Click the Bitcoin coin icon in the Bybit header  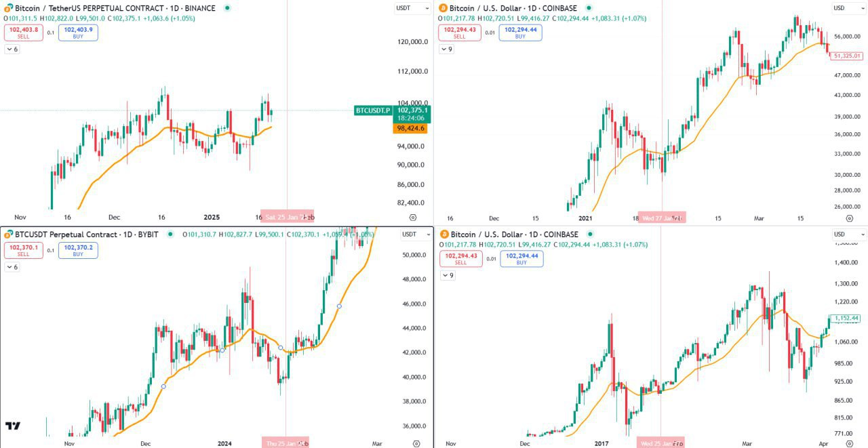(x=7, y=235)
